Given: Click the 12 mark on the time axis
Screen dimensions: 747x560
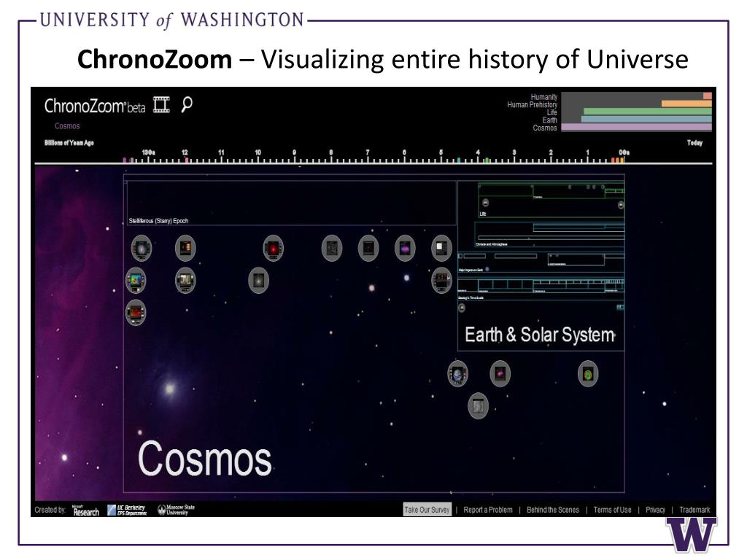Looking at the screenshot, I should (185, 153).
